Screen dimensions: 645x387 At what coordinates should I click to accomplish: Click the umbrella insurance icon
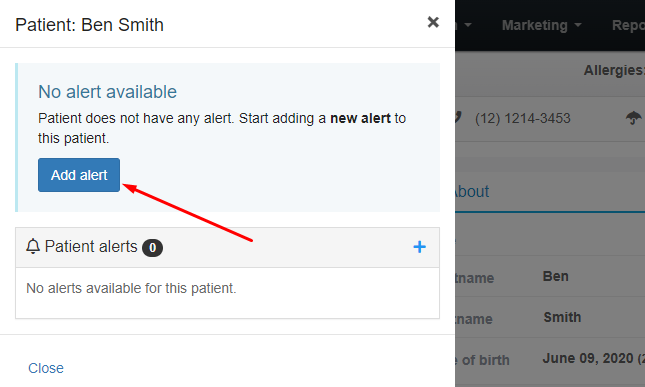click(x=633, y=118)
